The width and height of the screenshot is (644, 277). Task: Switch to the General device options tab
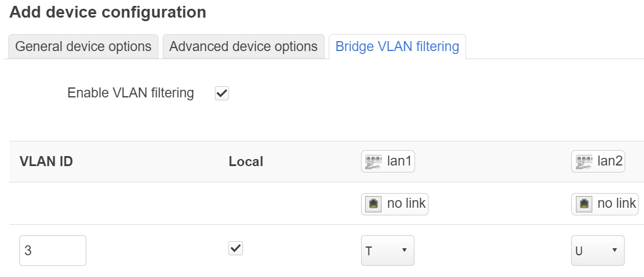(x=83, y=46)
